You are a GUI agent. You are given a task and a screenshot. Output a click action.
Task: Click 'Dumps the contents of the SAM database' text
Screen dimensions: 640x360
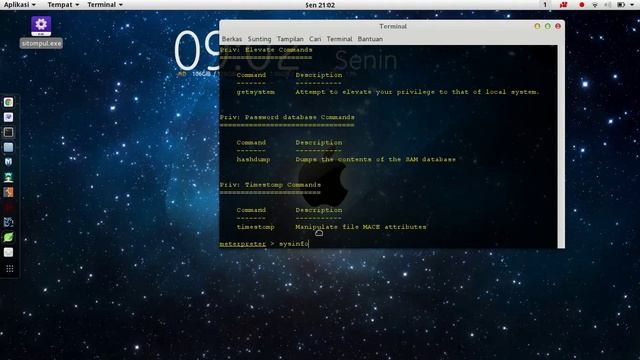point(376,160)
